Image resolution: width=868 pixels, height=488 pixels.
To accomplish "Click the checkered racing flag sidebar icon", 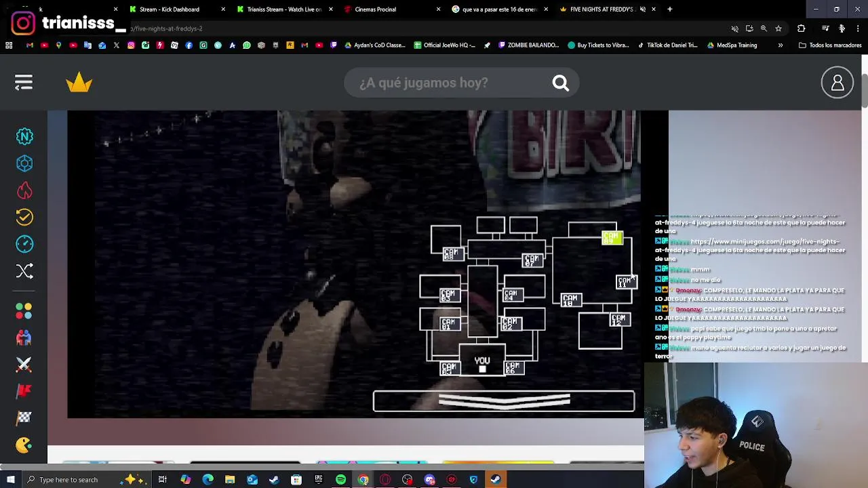I will pyautogui.click(x=24, y=418).
